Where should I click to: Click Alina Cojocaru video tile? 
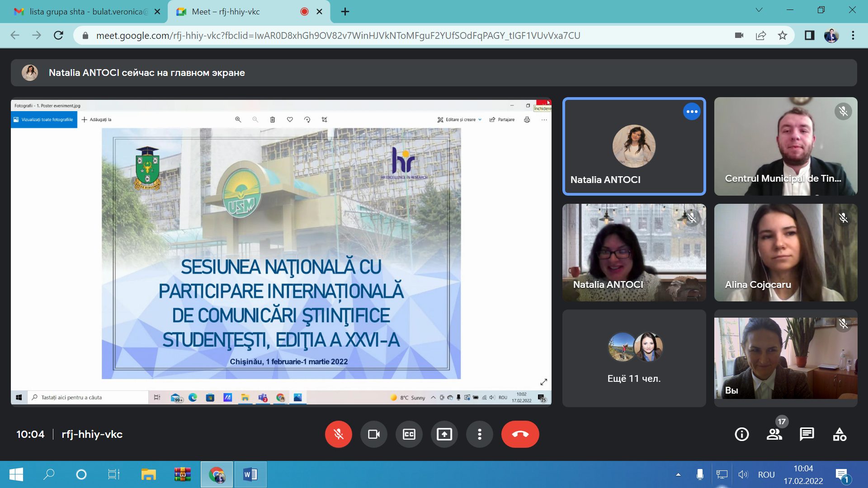(x=785, y=253)
